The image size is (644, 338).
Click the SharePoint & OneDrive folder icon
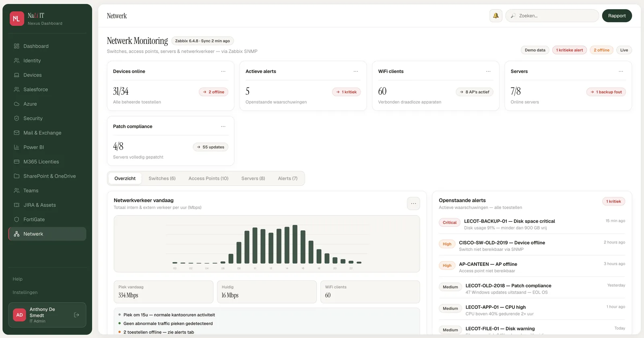click(x=17, y=176)
